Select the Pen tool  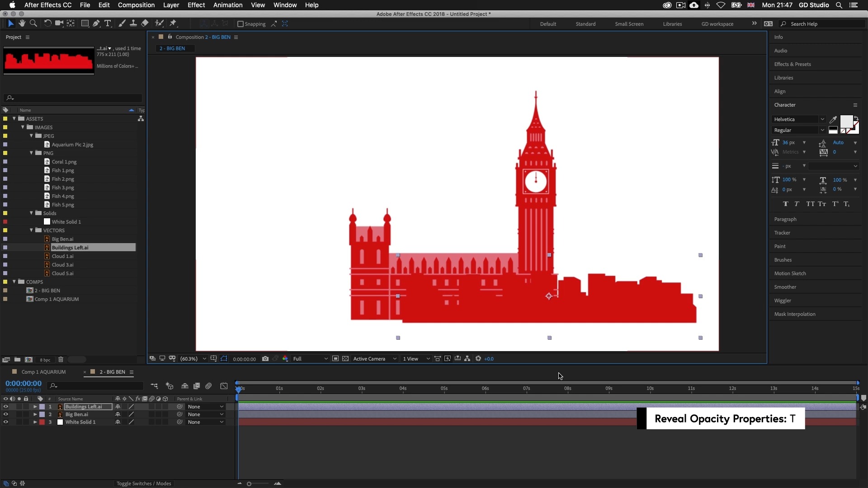click(x=96, y=23)
